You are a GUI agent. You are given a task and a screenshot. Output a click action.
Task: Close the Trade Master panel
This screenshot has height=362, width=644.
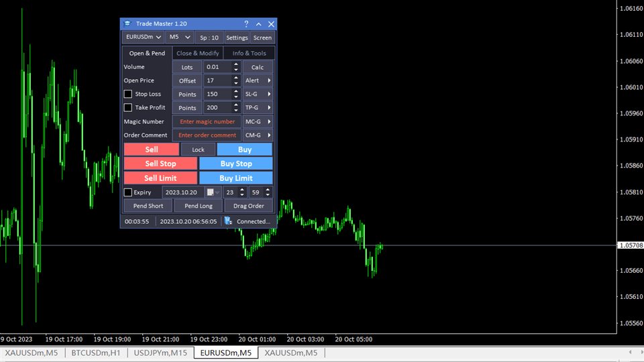271,24
